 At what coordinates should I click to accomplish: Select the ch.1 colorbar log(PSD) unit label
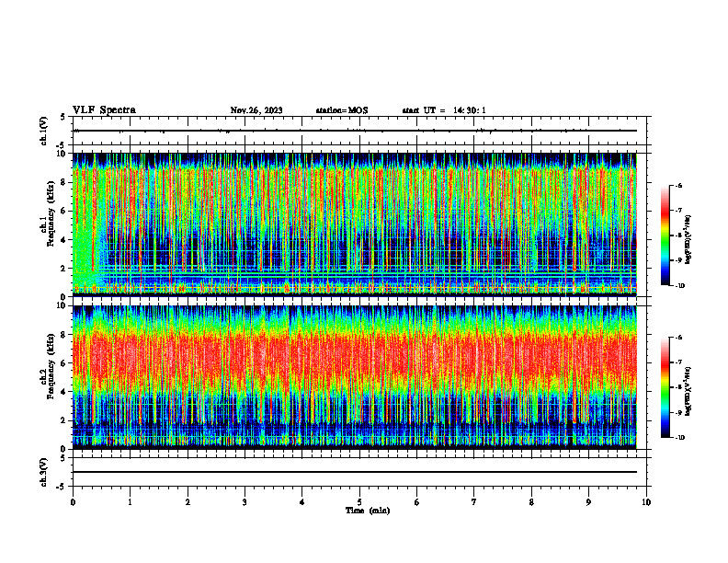(x=688, y=240)
